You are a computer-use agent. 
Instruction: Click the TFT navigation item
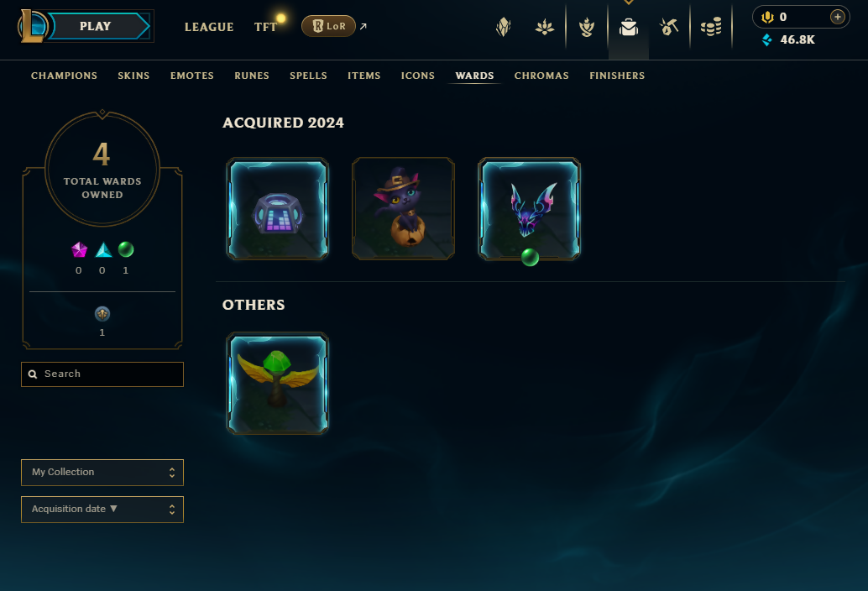[x=265, y=27]
